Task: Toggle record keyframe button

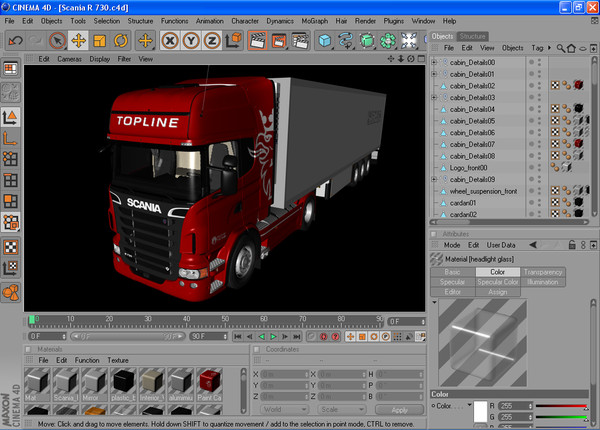Action: (323, 337)
